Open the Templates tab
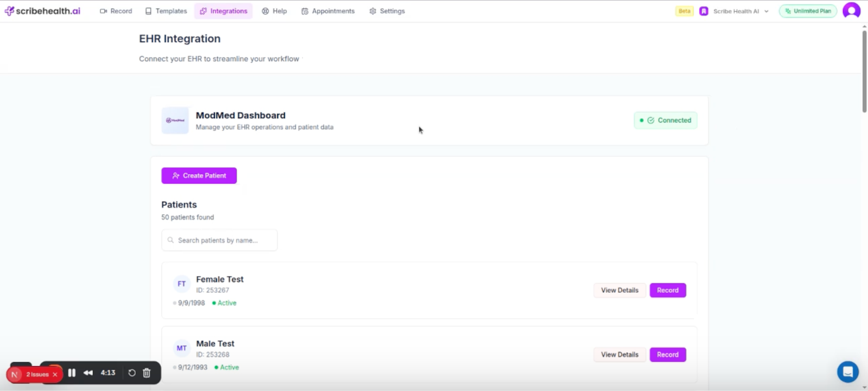 166,11
